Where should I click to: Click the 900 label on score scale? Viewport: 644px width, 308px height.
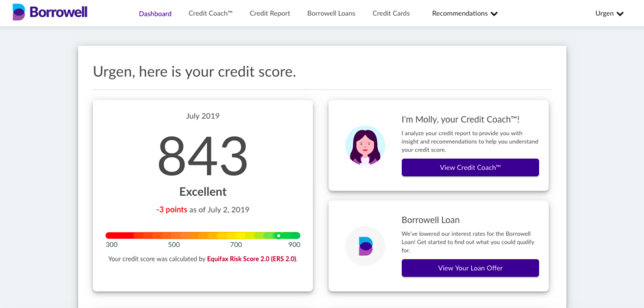pos(294,245)
